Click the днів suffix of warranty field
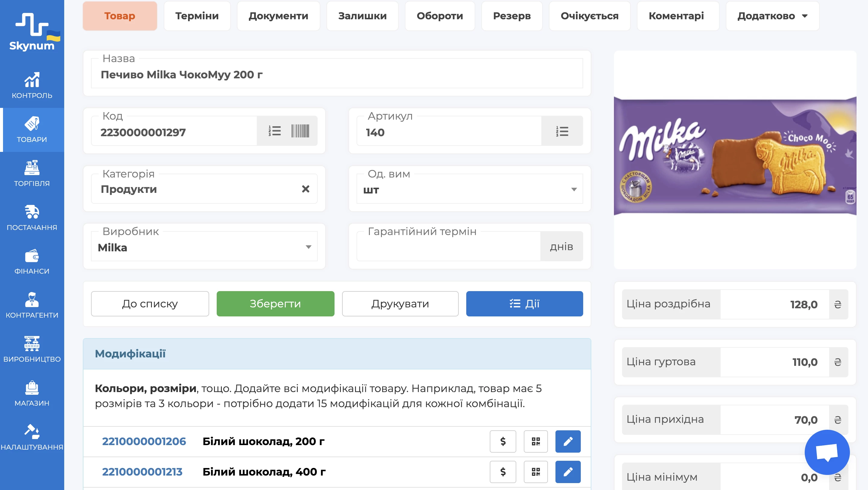Screen dimensions: 868x490 pyautogui.click(x=562, y=247)
